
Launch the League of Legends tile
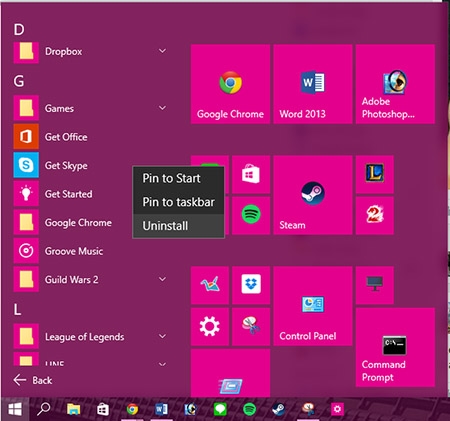(x=375, y=174)
